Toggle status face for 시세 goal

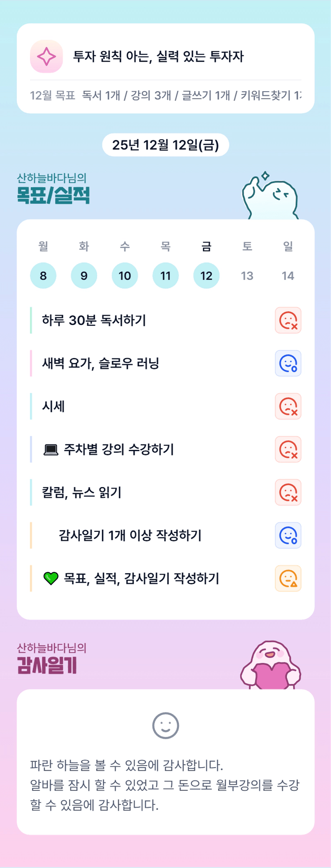click(x=288, y=406)
